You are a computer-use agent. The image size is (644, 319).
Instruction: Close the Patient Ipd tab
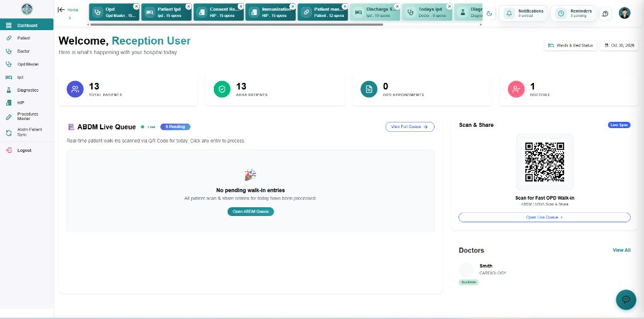189,6
